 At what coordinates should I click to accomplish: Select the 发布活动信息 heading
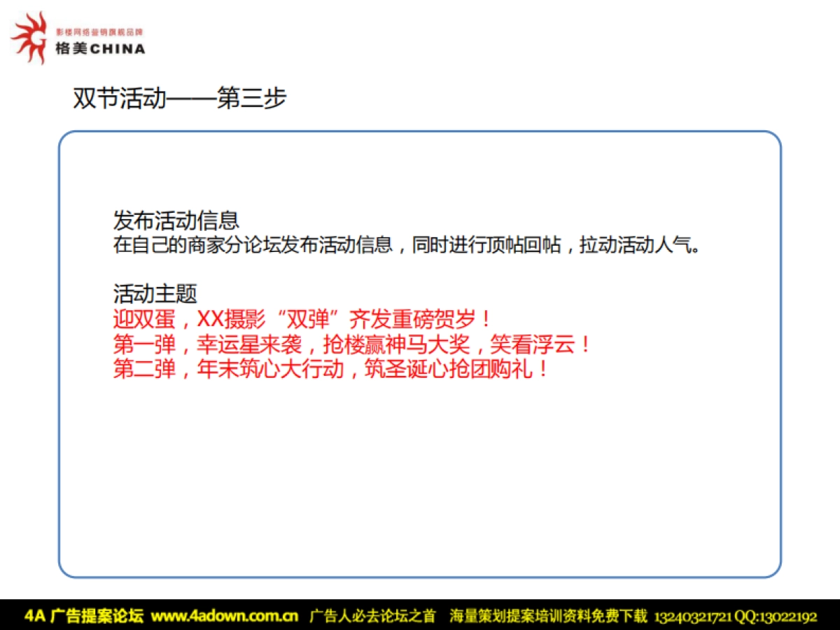[x=176, y=220]
